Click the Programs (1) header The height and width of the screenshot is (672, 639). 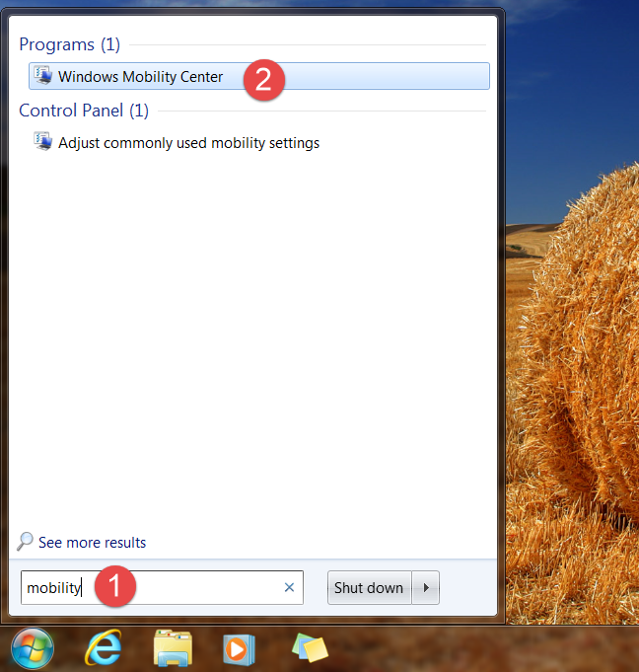(70, 44)
